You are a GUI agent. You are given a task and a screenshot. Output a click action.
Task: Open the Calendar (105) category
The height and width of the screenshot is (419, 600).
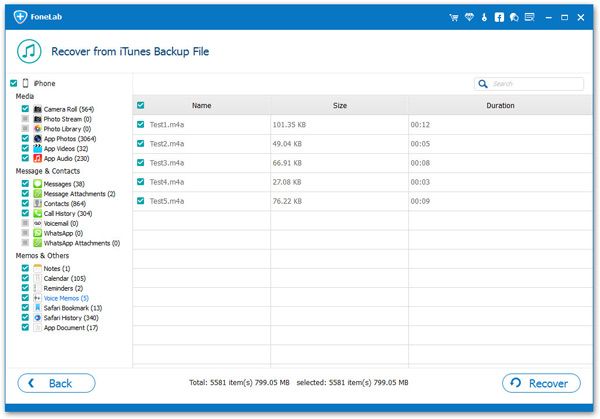[65, 278]
